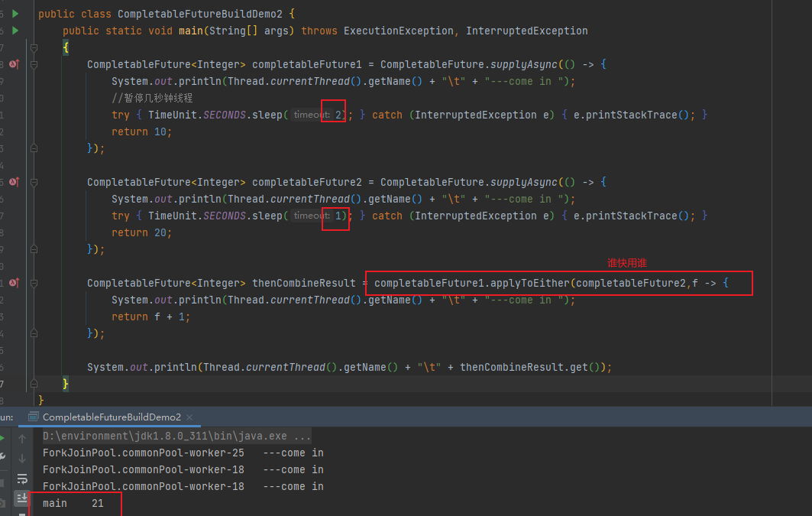This screenshot has height=516, width=812.
Task: Open run configuration via wrench icon
Action: pos(3,455)
